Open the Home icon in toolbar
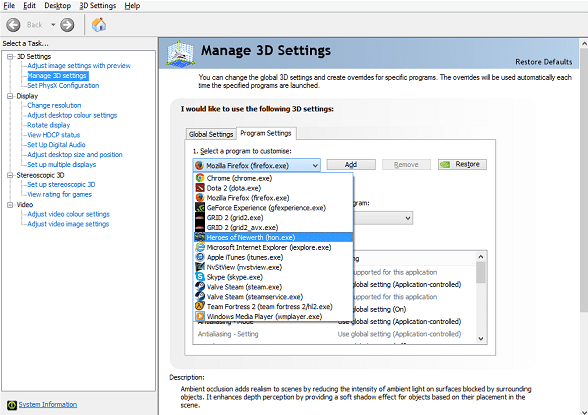Viewport: 588px width, 415px height. coord(99,25)
